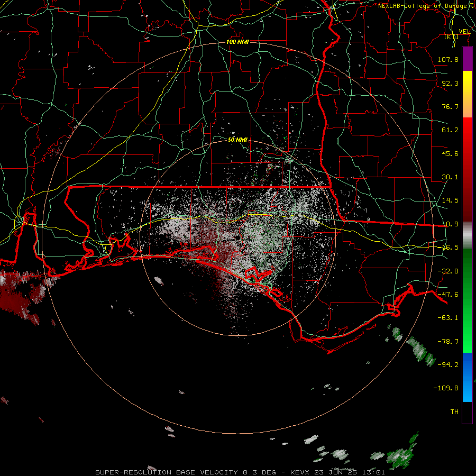Image resolution: width=476 pixels, height=476 pixels.
Task: Click the 'SUPER-RESOLUTION BASE VELOCITY 0.3 DEG' caption
Action: tap(186, 472)
